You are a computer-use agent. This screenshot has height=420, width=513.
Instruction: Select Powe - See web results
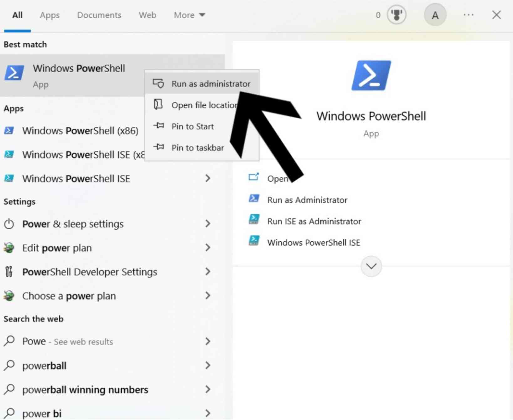68,341
